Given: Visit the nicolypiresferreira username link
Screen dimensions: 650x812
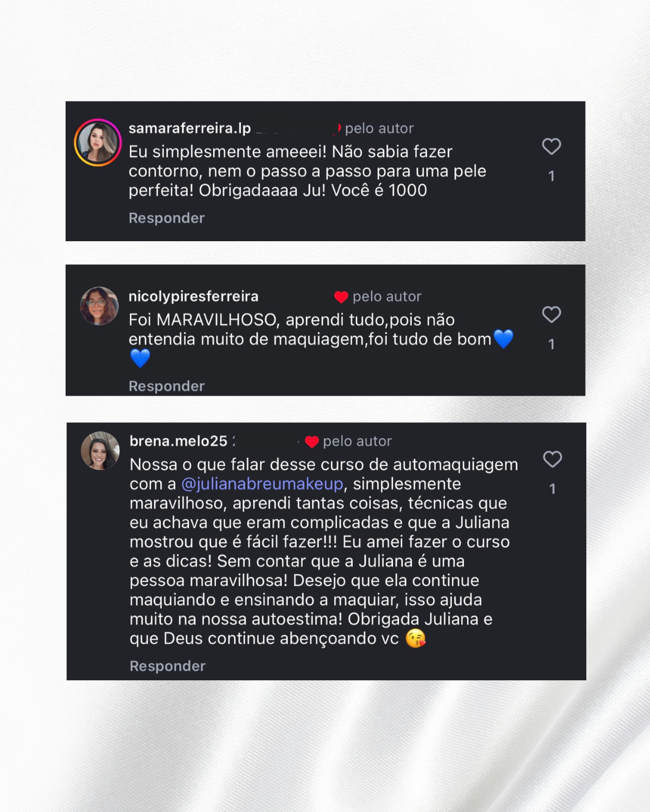Looking at the screenshot, I should 193,297.
